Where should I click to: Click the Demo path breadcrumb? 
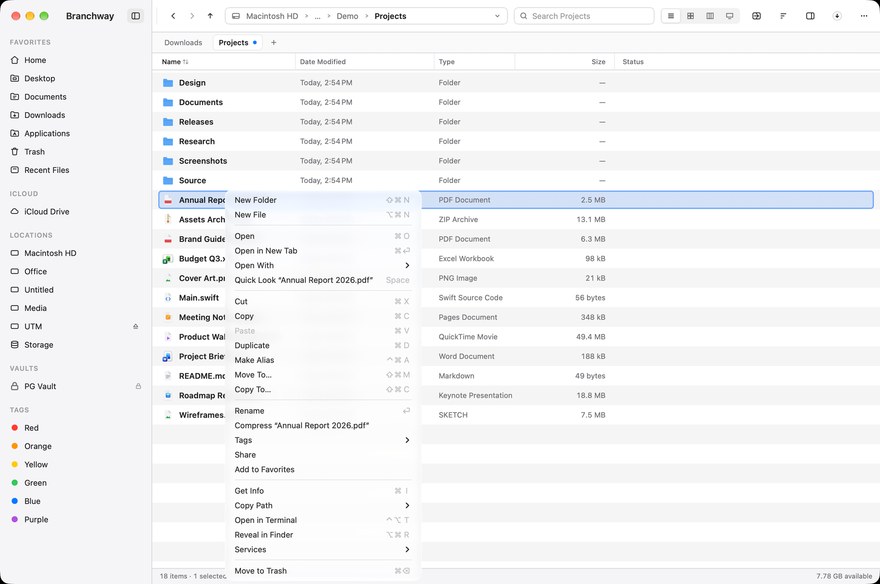347,16
